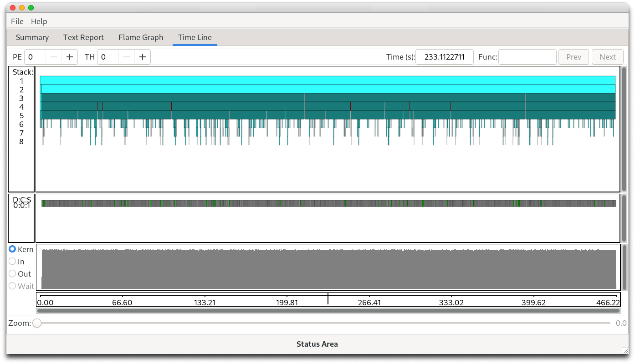Switch to the Summary tab
This screenshot has height=364, width=635.
(x=32, y=37)
